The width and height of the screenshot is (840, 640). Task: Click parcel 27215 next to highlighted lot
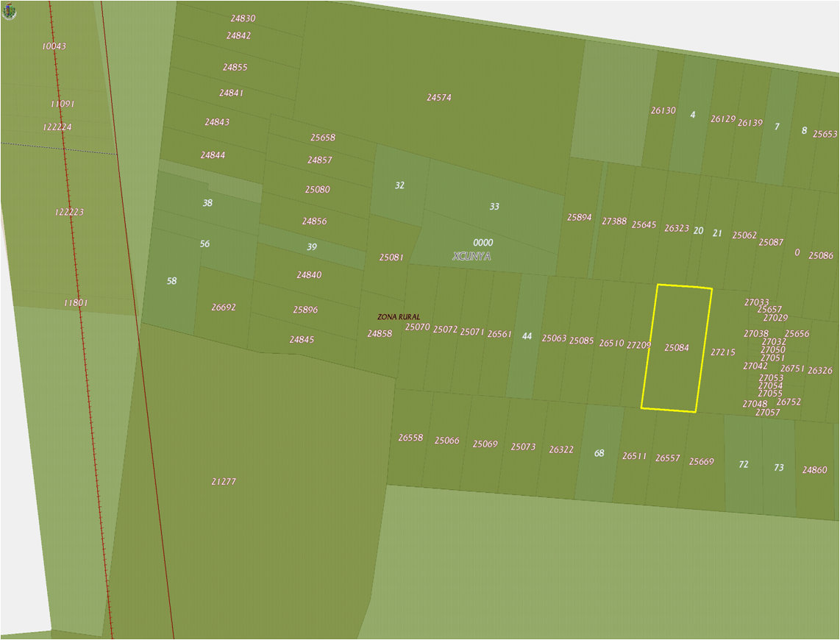(722, 352)
